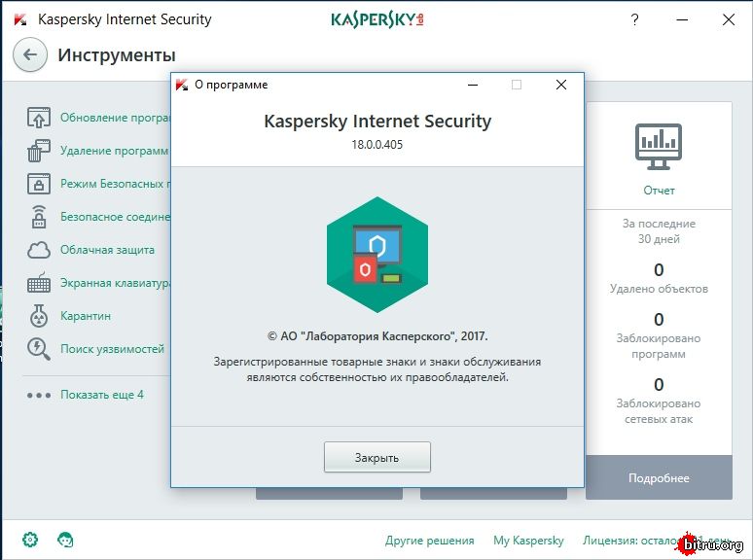The height and width of the screenshot is (560, 753).
Task: Open My Kaspersky link
Action: 528,541
